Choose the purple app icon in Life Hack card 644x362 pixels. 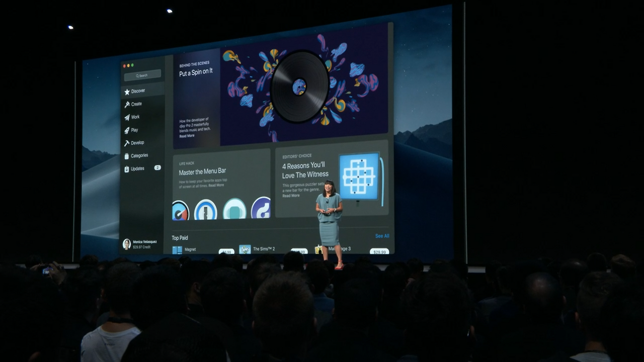coord(261,208)
